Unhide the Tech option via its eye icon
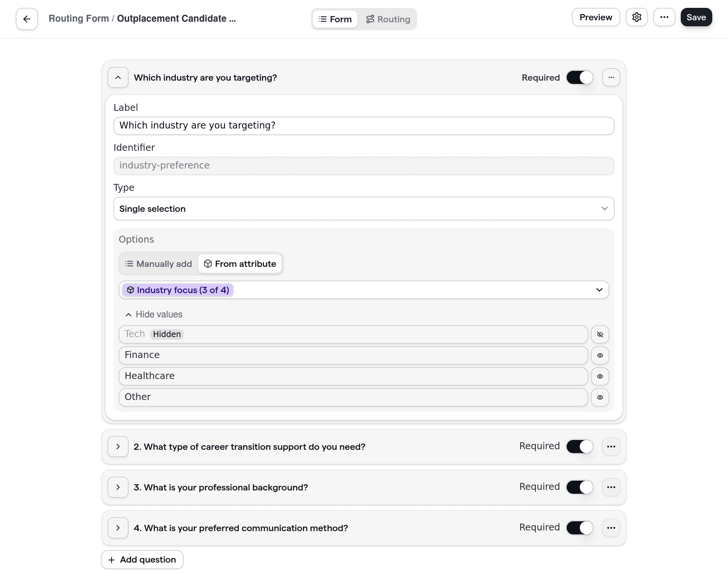The height and width of the screenshot is (579, 728). (x=600, y=334)
